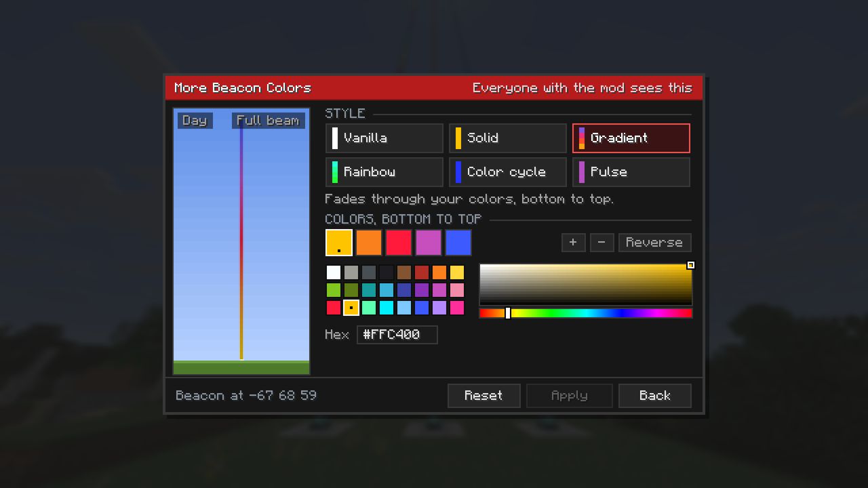Pick brown from the palette grid

click(404, 272)
